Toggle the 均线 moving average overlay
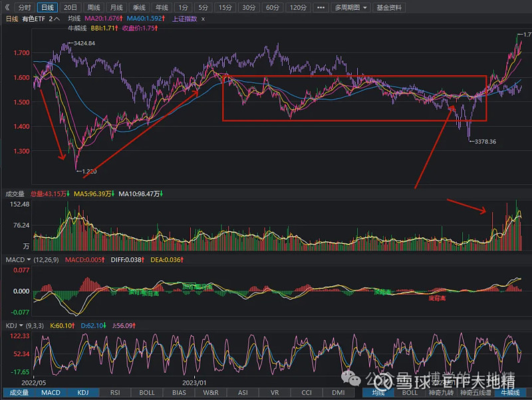Viewport: 532px width, 400px height. [x=377, y=392]
